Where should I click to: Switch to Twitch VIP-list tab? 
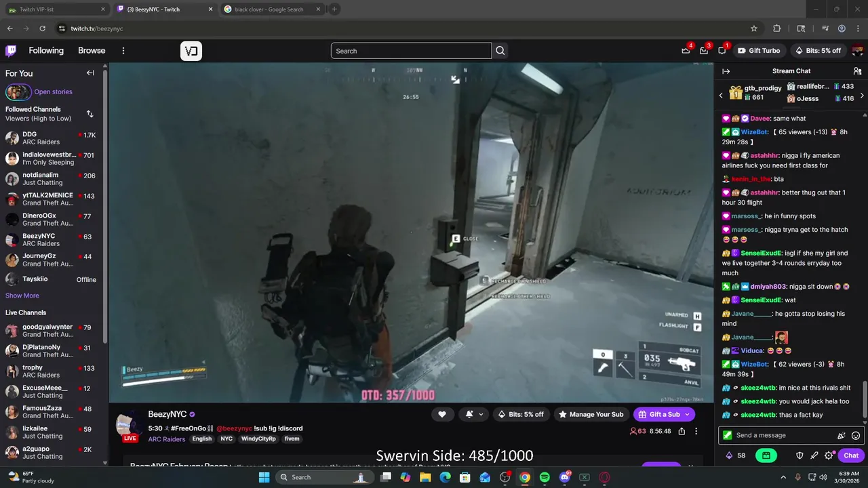(56, 9)
